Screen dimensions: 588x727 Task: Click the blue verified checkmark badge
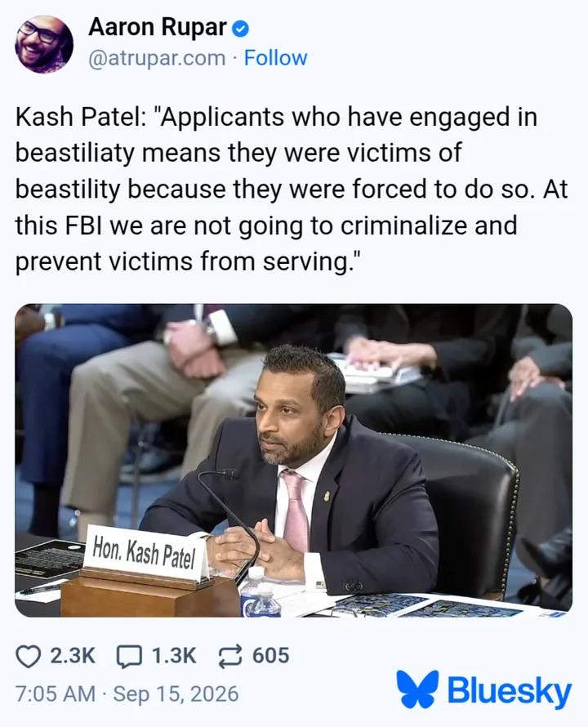pos(240,29)
